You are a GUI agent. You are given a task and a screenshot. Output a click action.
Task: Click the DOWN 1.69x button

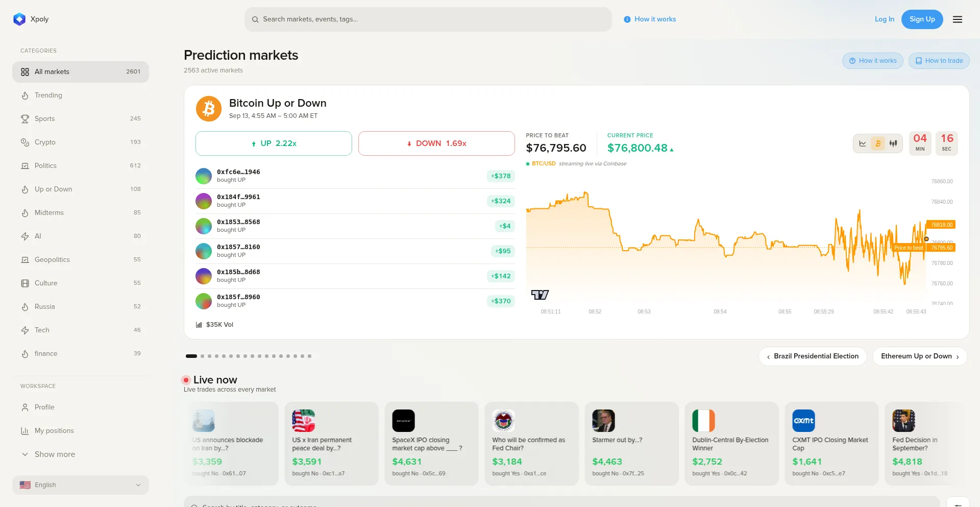pyautogui.click(x=436, y=143)
